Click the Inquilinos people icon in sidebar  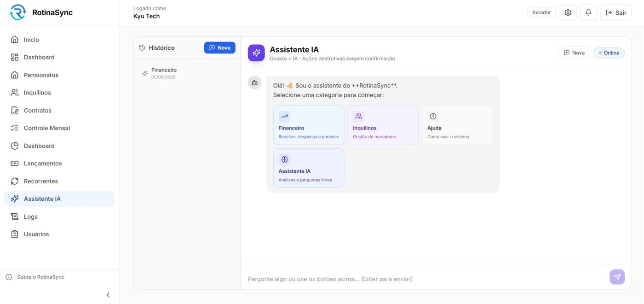[x=15, y=93]
